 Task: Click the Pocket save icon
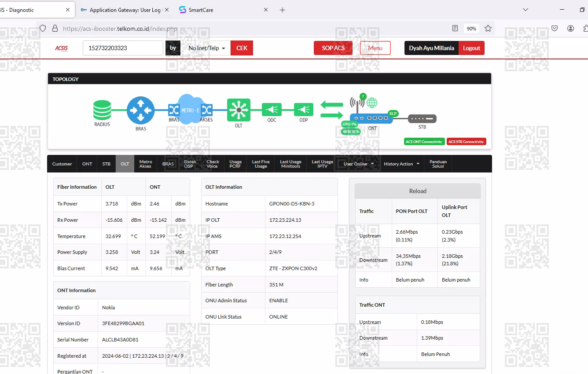click(555, 28)
